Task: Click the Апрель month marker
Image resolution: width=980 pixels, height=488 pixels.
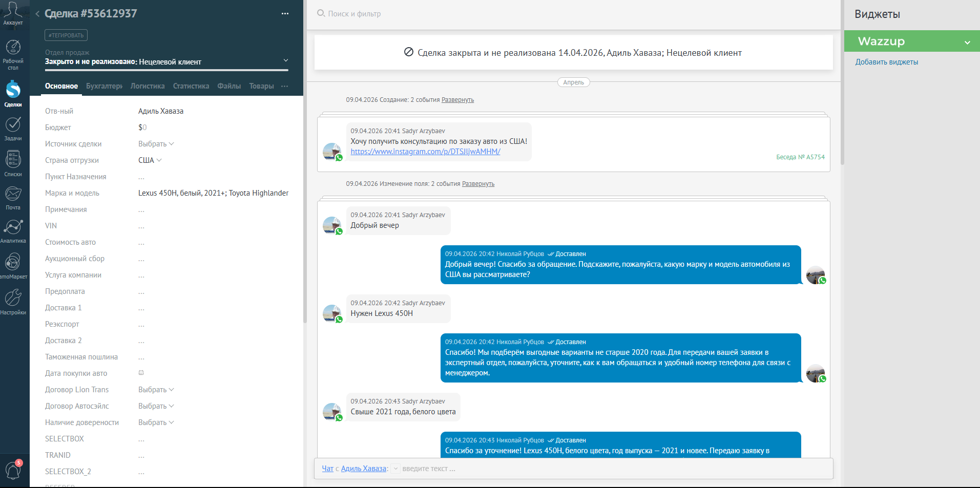Action: 573,82
